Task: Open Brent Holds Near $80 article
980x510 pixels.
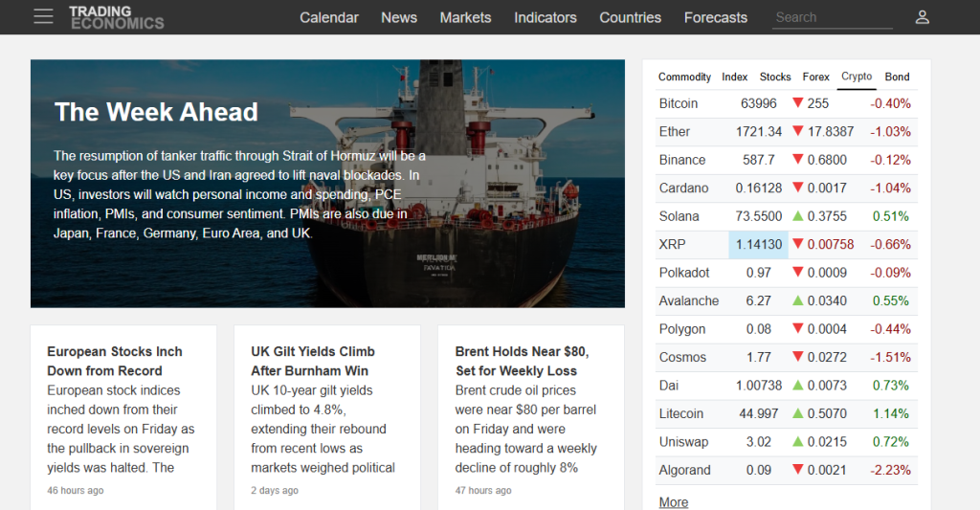Action: 522,362
